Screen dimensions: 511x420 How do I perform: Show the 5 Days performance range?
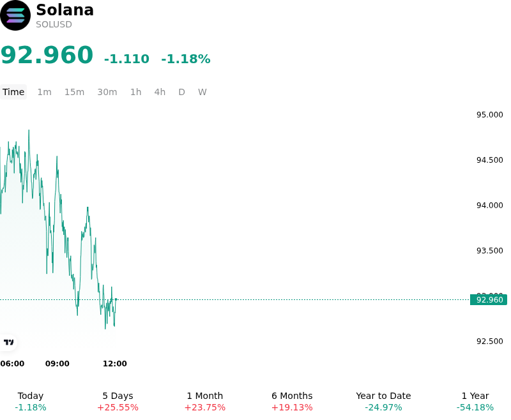[118, 401]
